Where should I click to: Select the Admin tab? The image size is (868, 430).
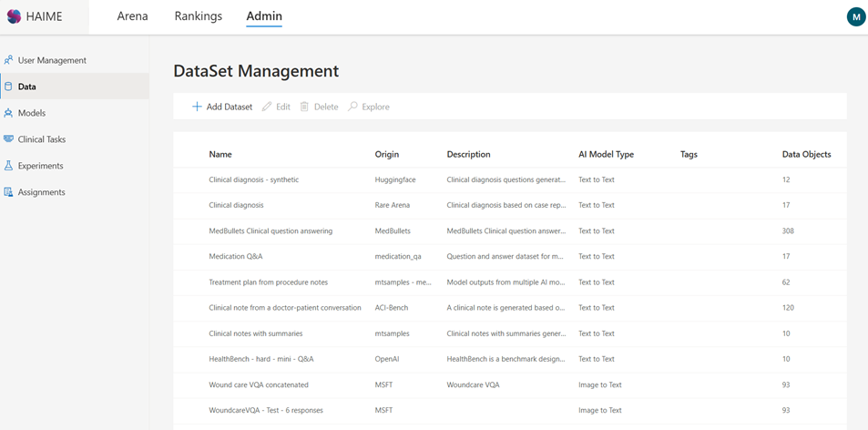click(x=264, y=16)
